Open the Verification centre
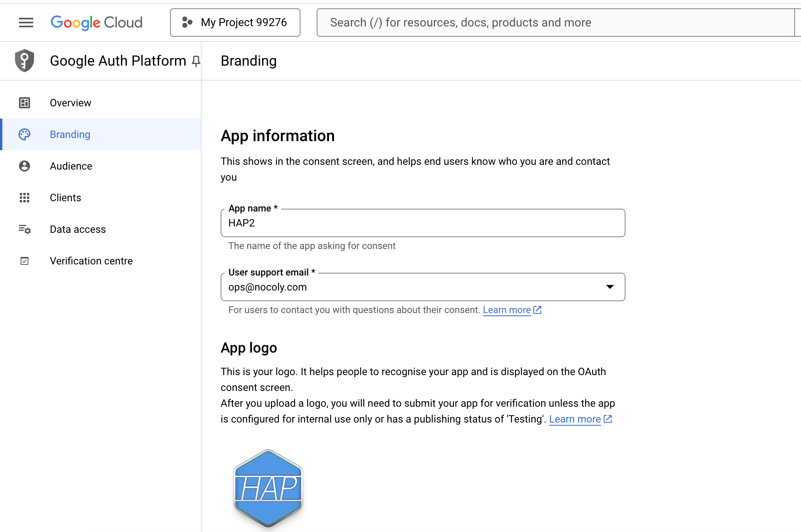The width and height of the screenshot is (801, 532). tap(101, 261)
